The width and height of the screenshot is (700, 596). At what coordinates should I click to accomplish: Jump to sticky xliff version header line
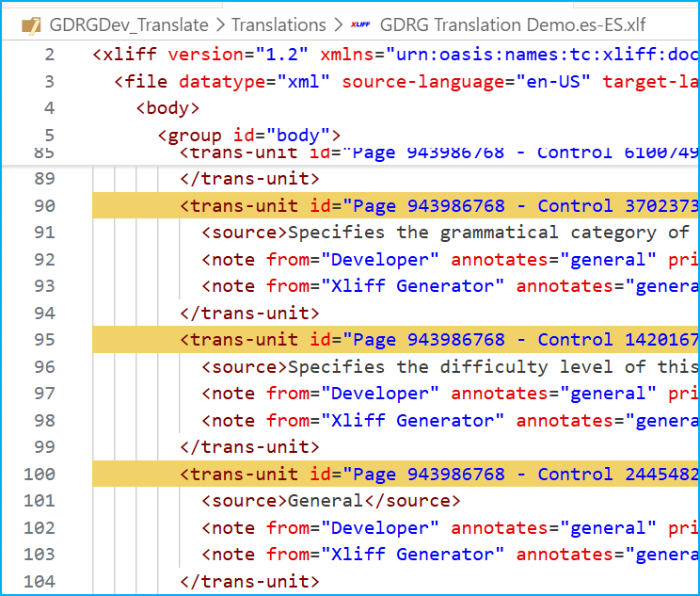tap(376, 54)
